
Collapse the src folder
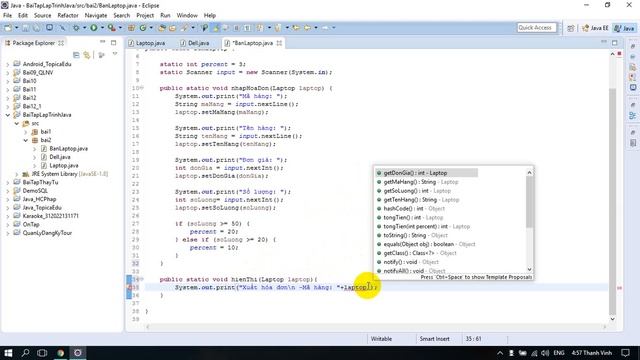coord(17,123)
